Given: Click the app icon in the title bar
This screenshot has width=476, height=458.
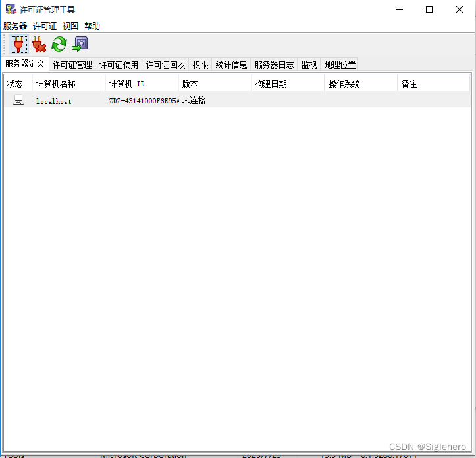Looking at the screenshot, I should coord(11,9).
